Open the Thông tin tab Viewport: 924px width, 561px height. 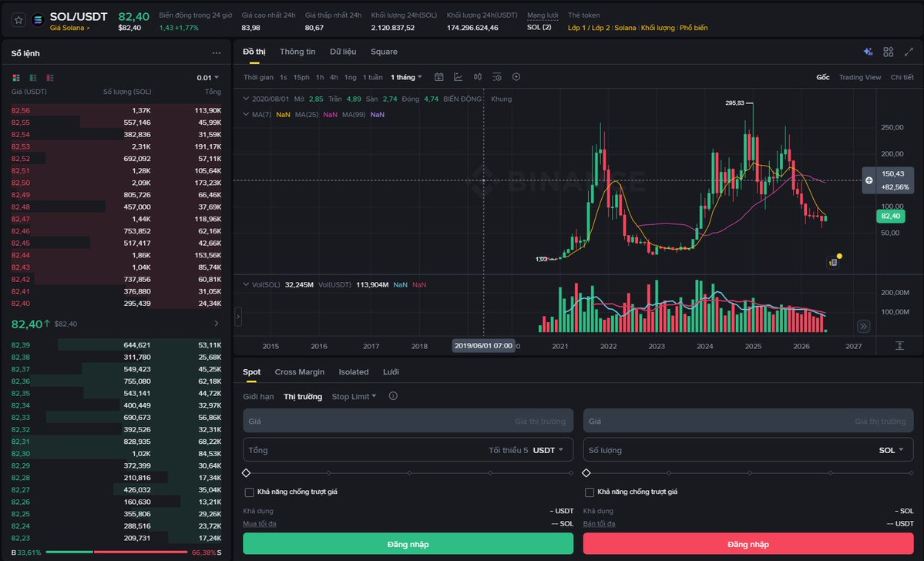click(297, 52)
